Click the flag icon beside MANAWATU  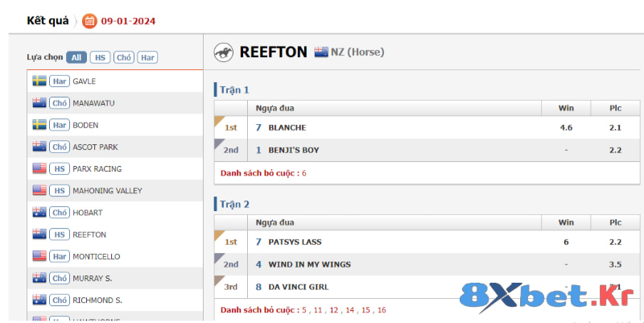(x=39, y=103)
